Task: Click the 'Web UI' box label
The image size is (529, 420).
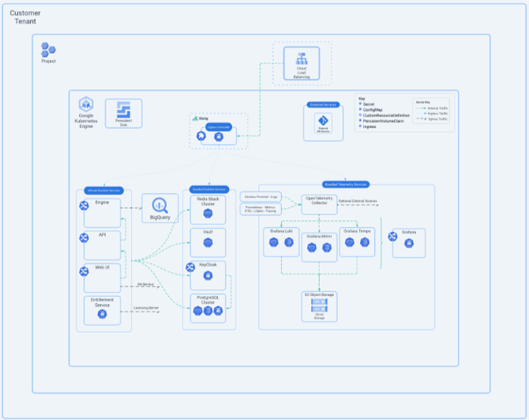Action: click(102, 267)
